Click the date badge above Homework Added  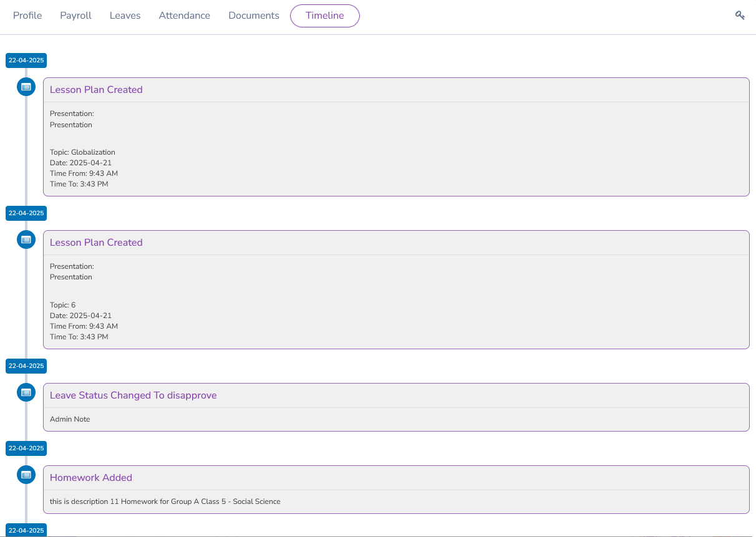click(x=26, y=448)
